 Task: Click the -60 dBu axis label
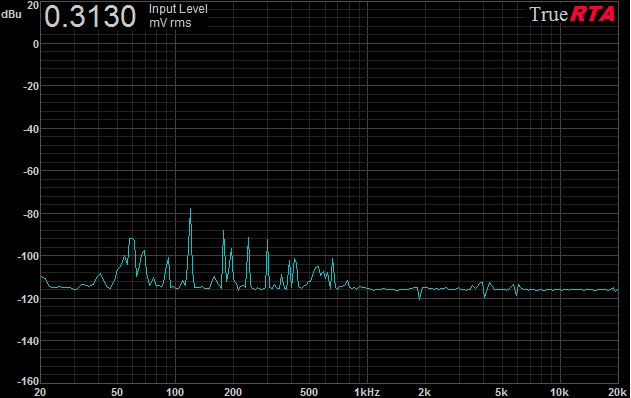(x=31, y=171)
